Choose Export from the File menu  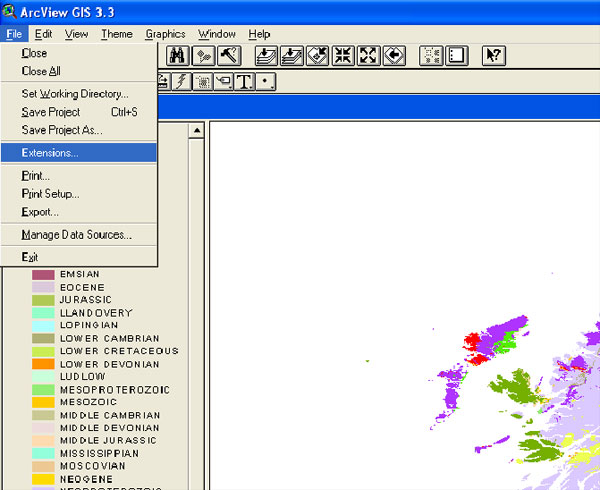tap(79, 212)
